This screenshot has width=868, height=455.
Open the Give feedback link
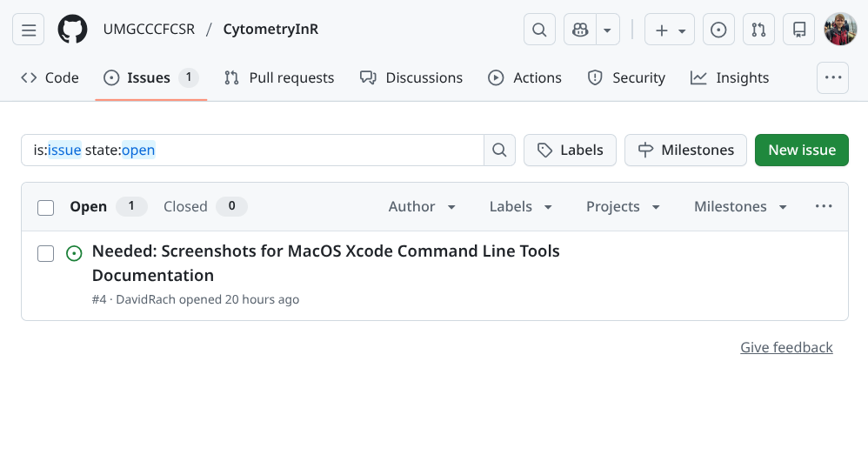pos(786,347)
